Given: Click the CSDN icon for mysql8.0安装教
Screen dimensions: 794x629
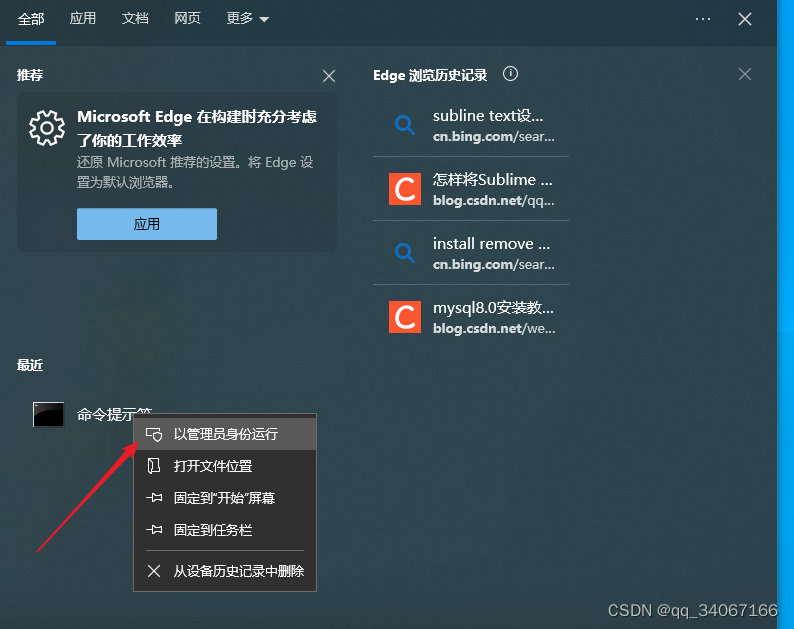Looking at the screenshot, I should 405,317.
